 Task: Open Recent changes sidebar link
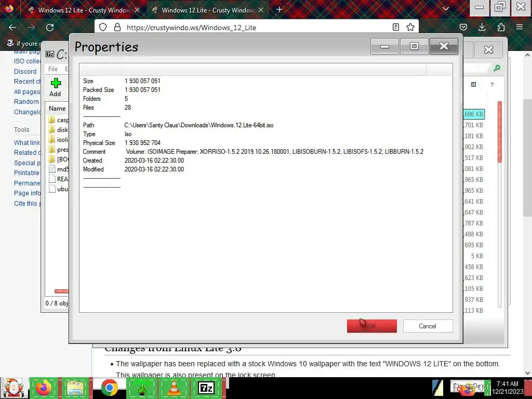[27, 82]
